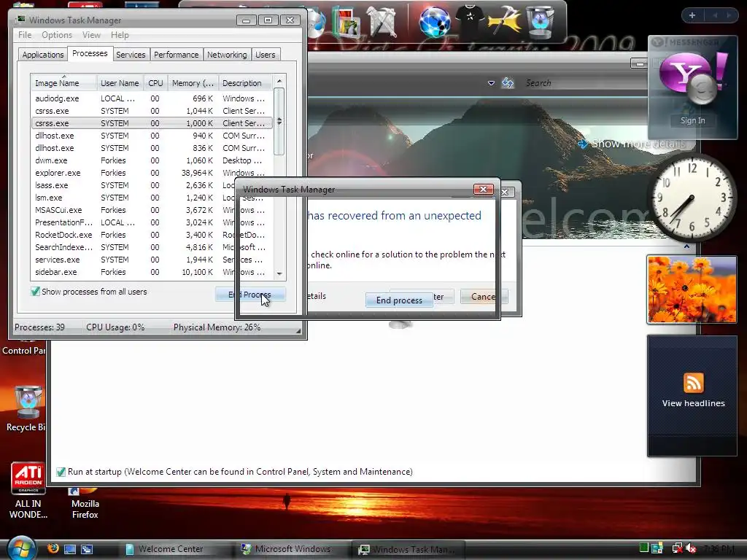Open the Help menu in Task Manager
Image resolution: width=747 pixels, height=560 pixels.
click(120, 35)
